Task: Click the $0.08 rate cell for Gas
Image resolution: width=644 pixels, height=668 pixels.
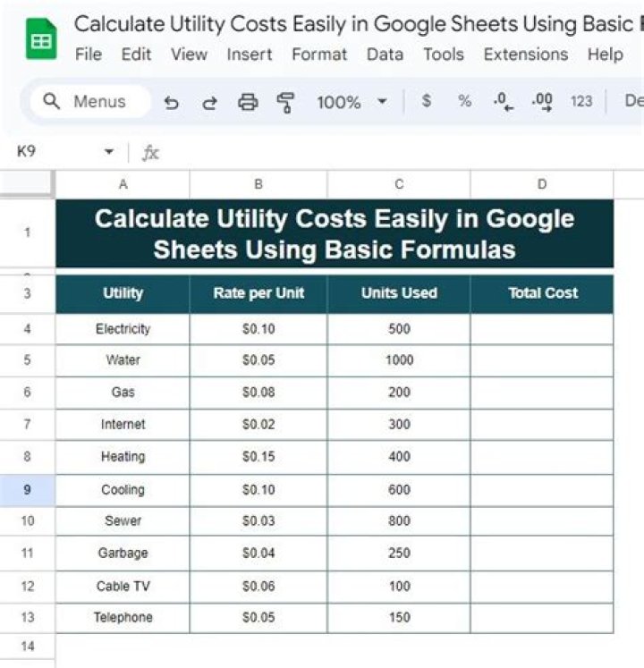Action: pos(258,393)
